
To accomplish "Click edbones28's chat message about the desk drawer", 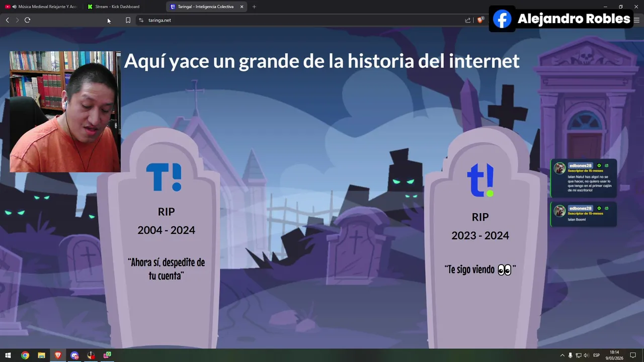I will pyautogui.click(x=584, y=179).
